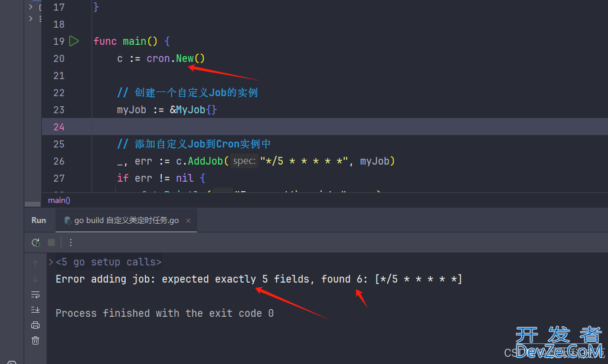Toggle soft-wrap in console output
Screen dimensions: 608x364
coord(35,295)
